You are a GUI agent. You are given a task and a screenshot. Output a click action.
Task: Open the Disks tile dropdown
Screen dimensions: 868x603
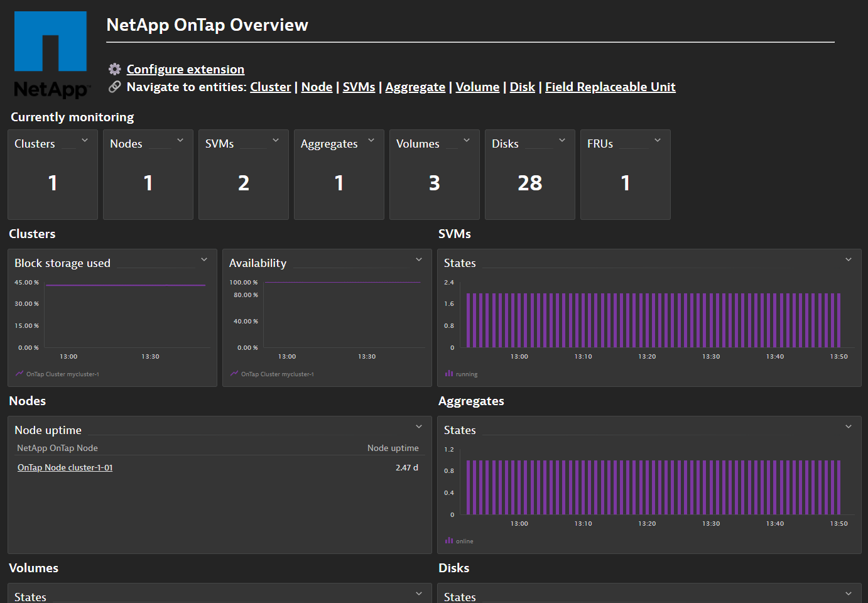pyautogui.click(x=562, y=140)
